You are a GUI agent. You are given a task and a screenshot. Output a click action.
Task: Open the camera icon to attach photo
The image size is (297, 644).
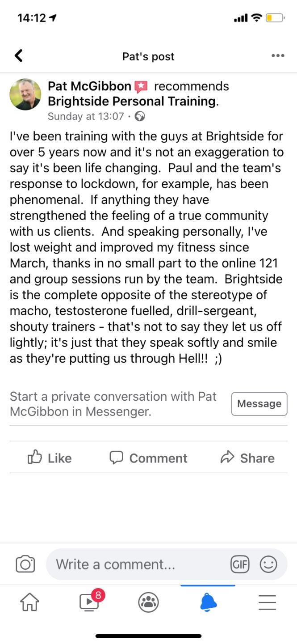tap(25, 564)
